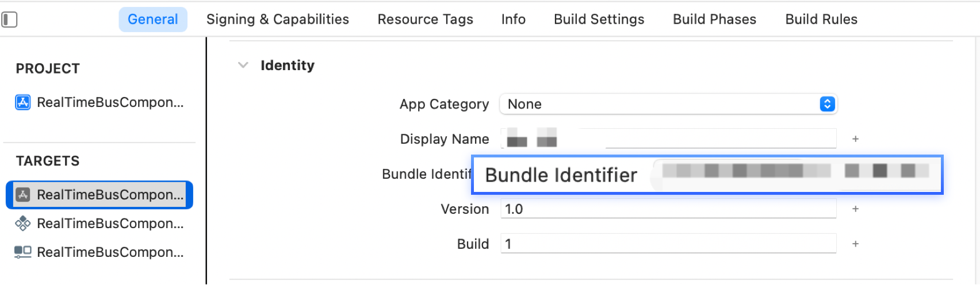Click the Build number field
This screenshot has width=980, height=285.
668,244
